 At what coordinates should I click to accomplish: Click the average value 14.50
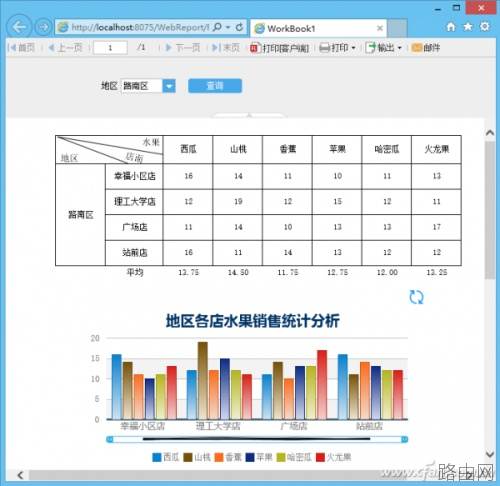(238, 272)
